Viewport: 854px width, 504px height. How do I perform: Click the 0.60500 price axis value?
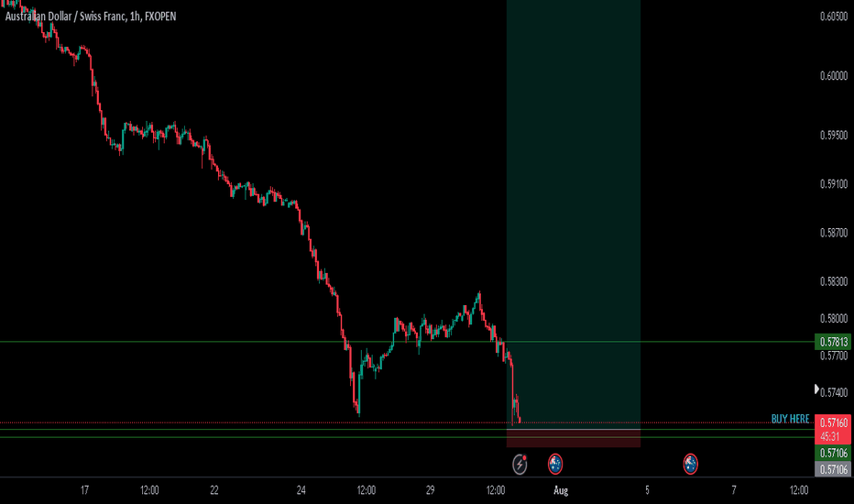coord(834,16)
